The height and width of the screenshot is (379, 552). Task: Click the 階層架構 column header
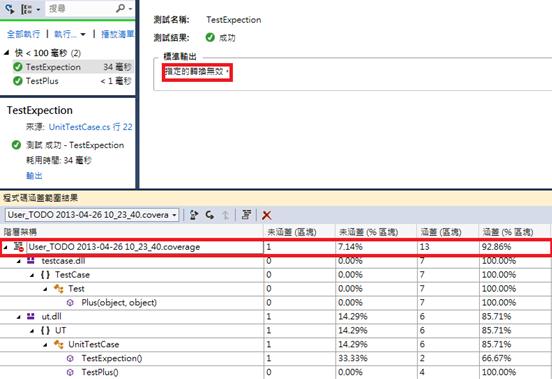tap(132, 232)
